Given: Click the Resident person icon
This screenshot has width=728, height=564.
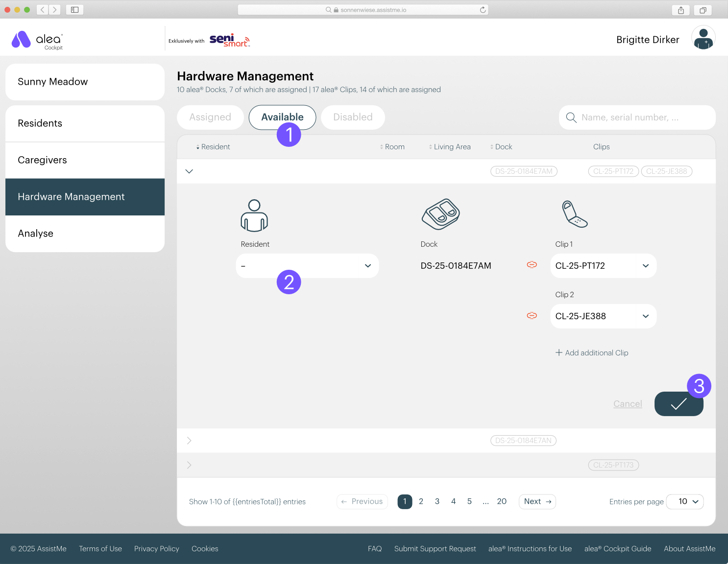Looking at the screenshot, I should point(254,215).
